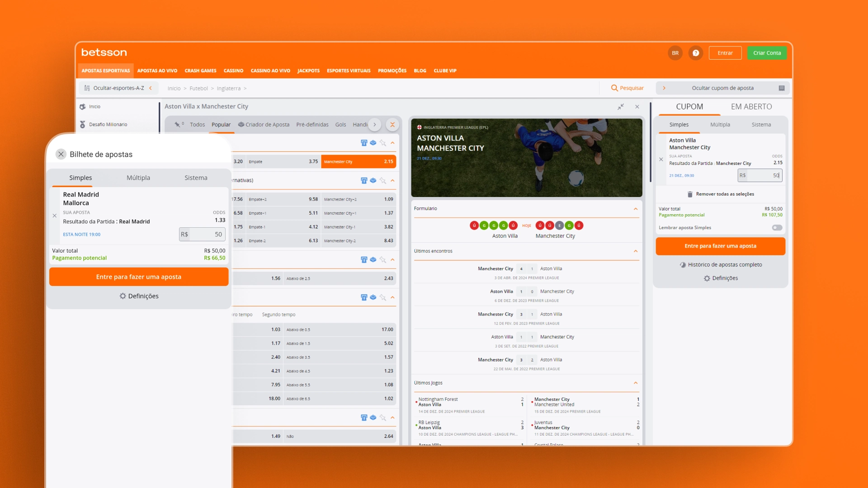Screen dimensions: 868x488
Task: Click Definições gear in Bilhete de apostas
Action: [123, 296]
